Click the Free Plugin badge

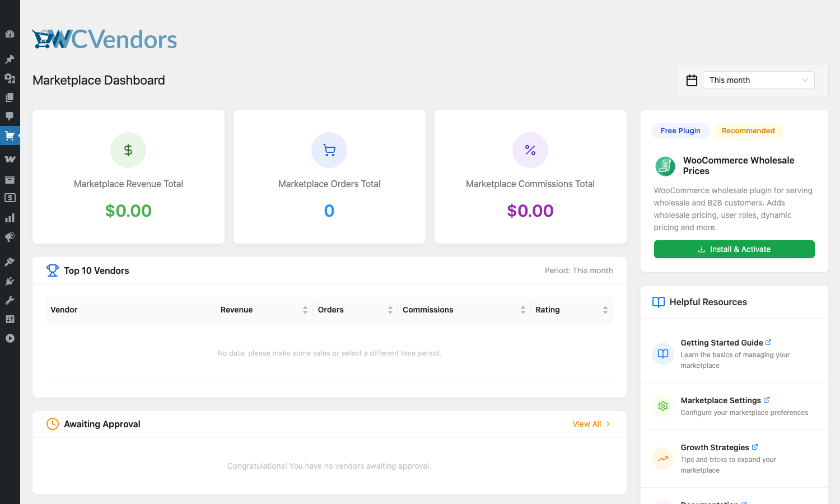[680, 130]
